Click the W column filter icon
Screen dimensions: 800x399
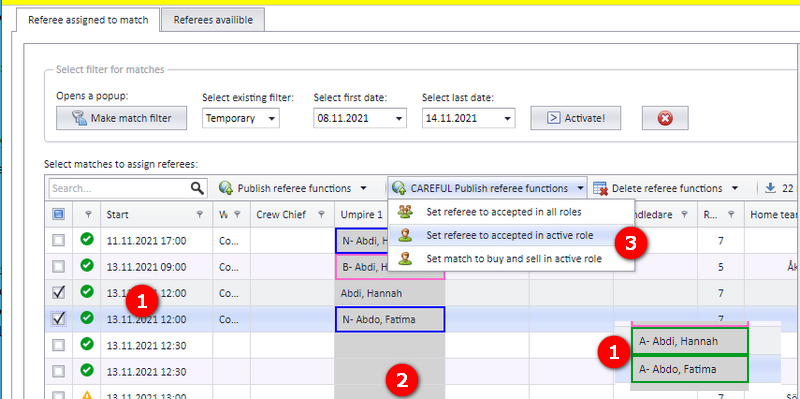point(237,215)
